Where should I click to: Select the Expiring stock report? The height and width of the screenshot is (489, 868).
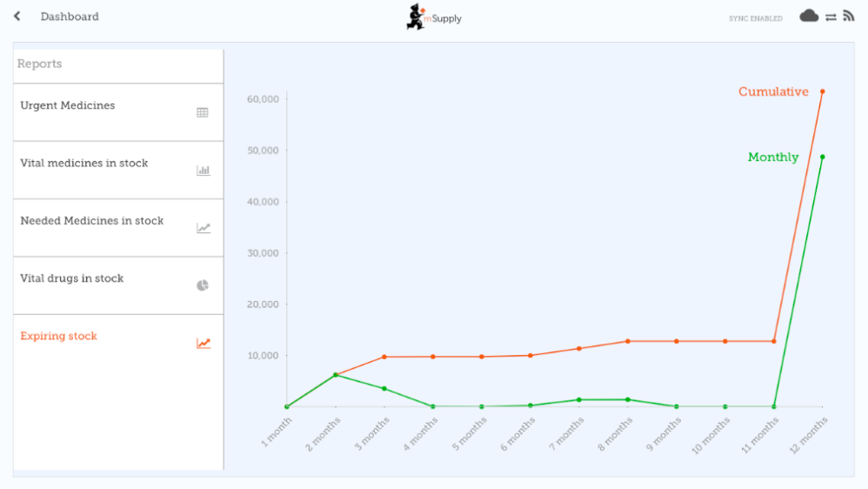pos(59,336)
